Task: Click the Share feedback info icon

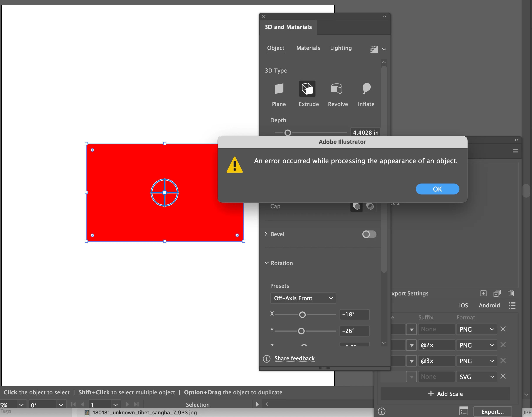Action: click(267, 359)
